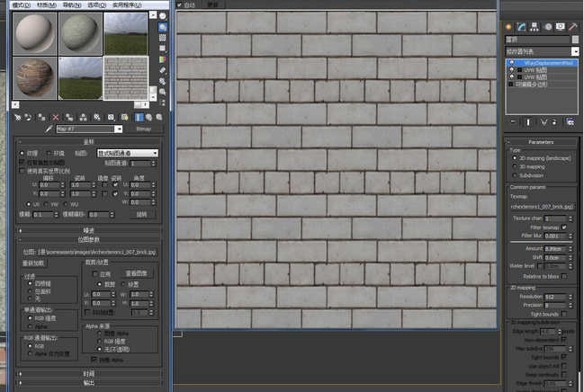Image resolution: width=584 pixels, height=392 pixels.
Task: Collapse the Bitmap Parameters rollout
Action: (89, 239)
